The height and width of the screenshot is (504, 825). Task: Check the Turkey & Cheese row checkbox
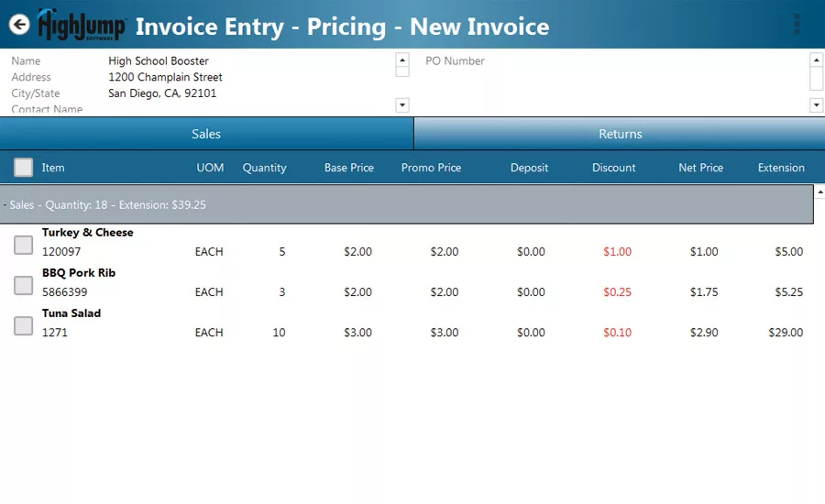click(23, 245)
